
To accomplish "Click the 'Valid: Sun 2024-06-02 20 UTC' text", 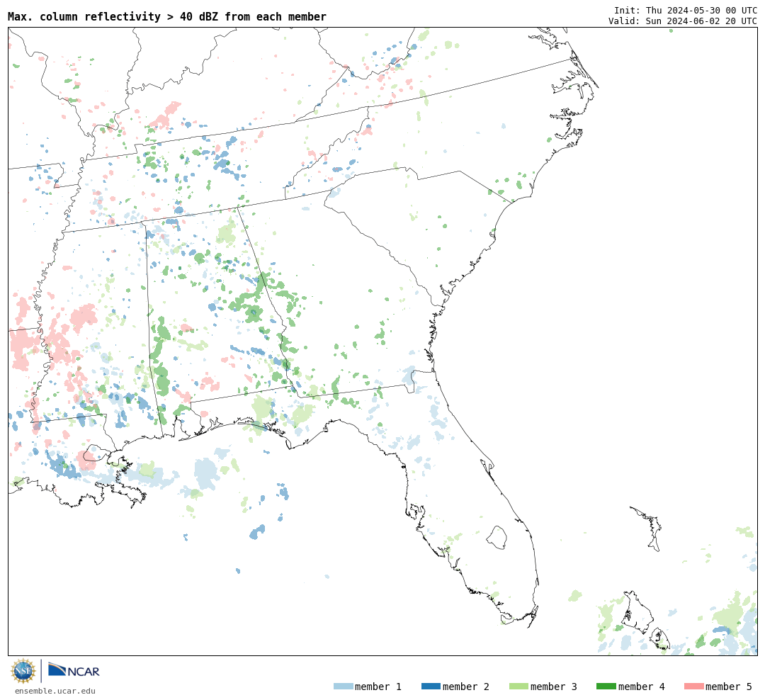I will pyautogui.click(x=683, y=21).
